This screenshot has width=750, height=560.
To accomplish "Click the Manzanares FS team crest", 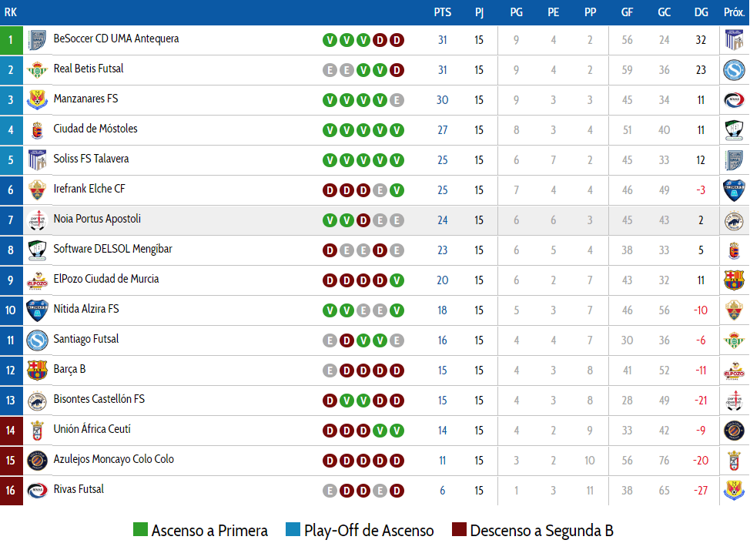I will tap(37, 99).
